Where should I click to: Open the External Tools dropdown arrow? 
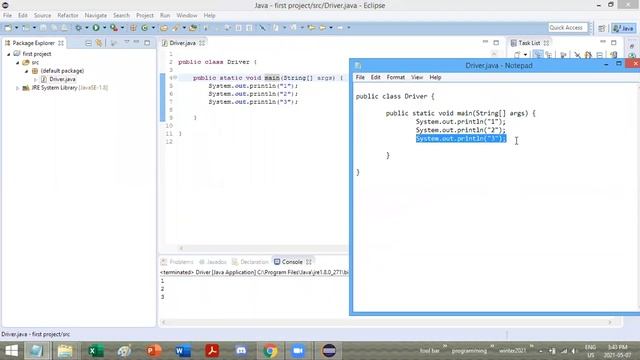(122, 28)
